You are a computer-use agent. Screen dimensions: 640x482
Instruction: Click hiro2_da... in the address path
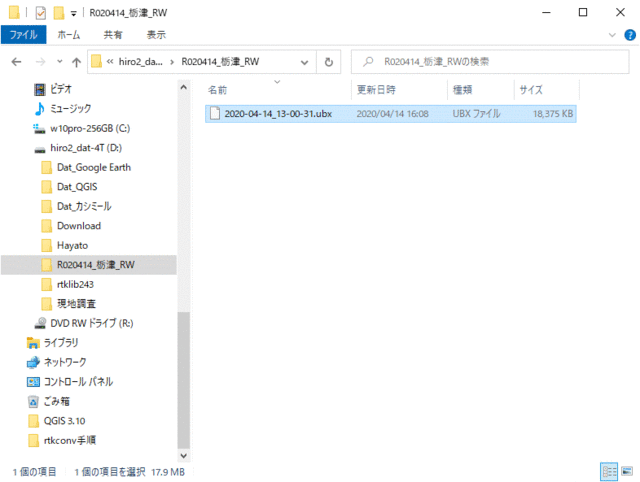point(140,62)
